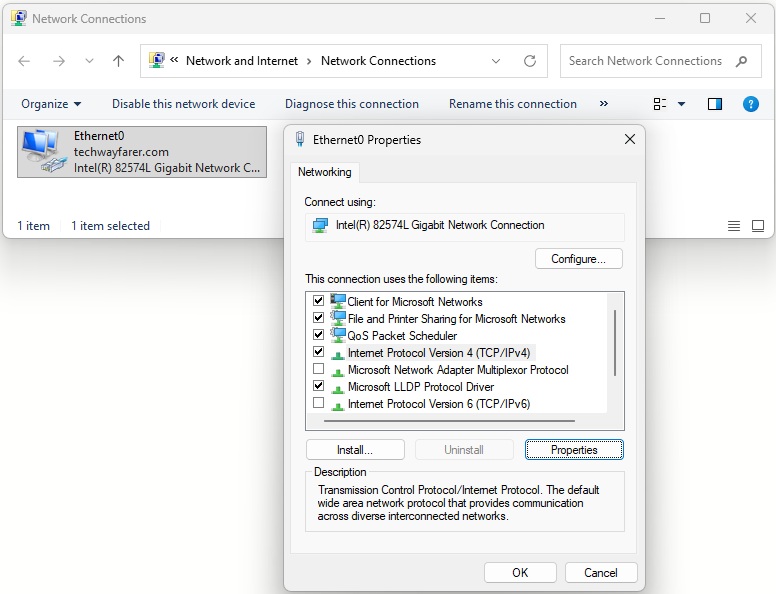Open the Networking tab
Screen dimensions: 776x594
[x=325, y=172]
